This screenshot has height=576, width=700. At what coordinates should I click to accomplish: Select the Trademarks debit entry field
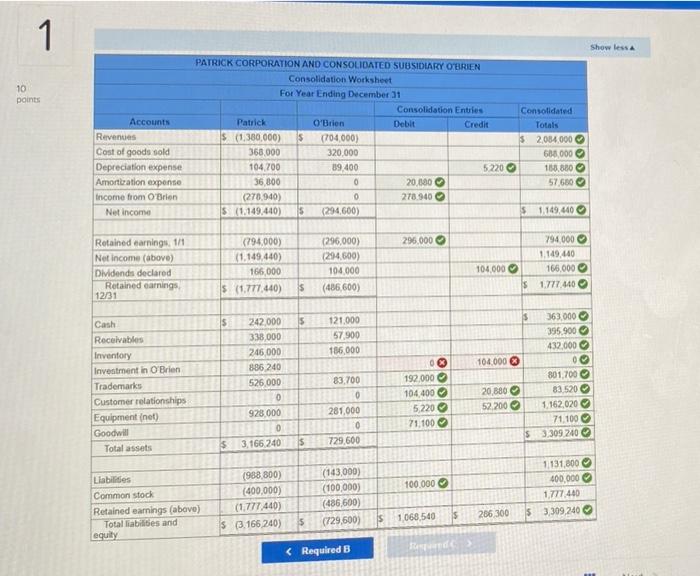[413, 378]
